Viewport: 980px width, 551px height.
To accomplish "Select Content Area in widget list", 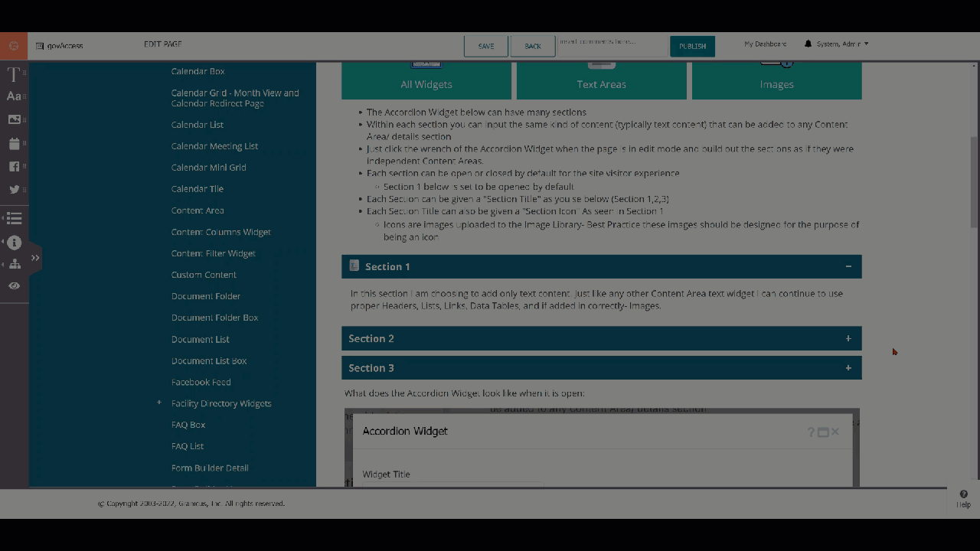I will coord(198,210).
